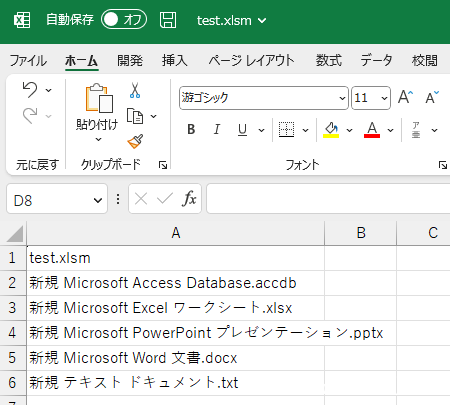The height and width of the screenshot is (405, 450).
Task: Switch to the 校閲 (Review) tab
Action: pos(424,61)
